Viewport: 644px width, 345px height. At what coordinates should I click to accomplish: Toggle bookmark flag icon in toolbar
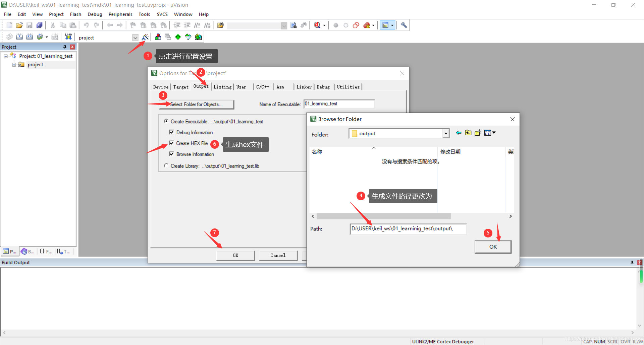133,25
